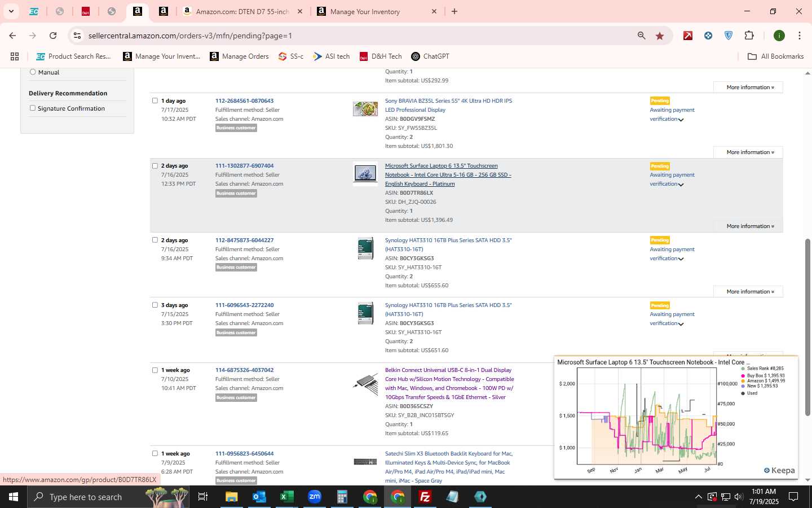Image resolution: width=812 pixels, height=508 pixels.
Task: Click the Surface Laptop product thumbnail
Action: coord(365,174)
